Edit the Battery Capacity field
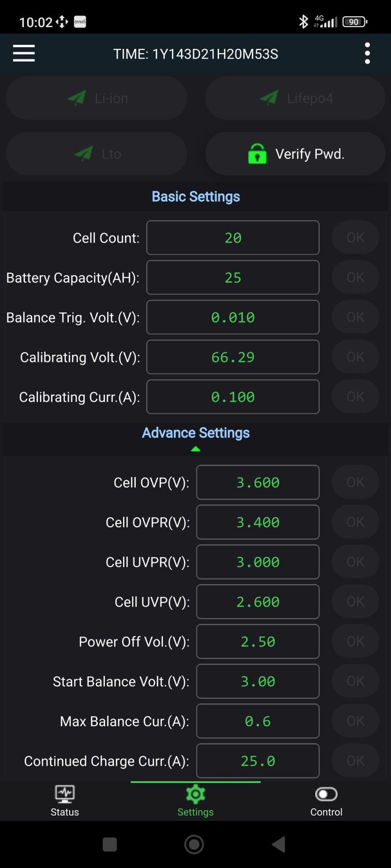The width and height of the screenshot is (391, 868). pyautogui.click(x=233, y=278)
